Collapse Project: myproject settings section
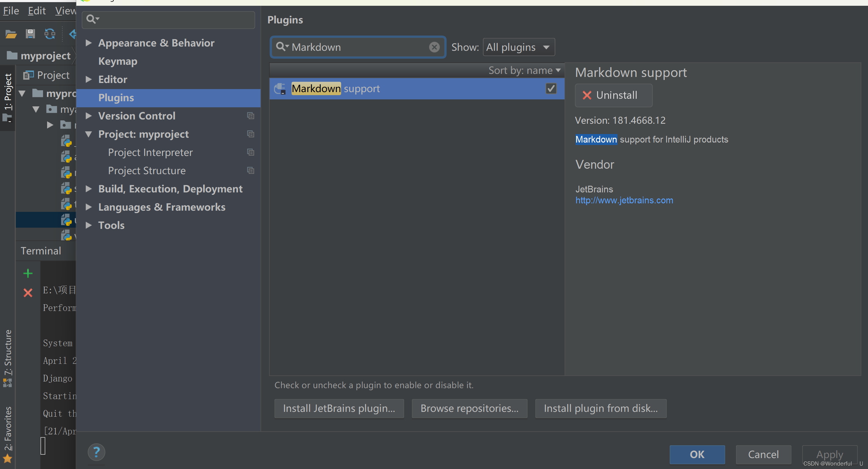This screenshot has height=469, width=868. click(88, 134)
